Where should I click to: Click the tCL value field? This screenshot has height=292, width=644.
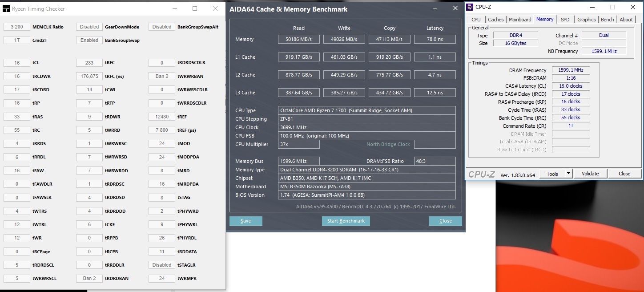pos(16,63)
